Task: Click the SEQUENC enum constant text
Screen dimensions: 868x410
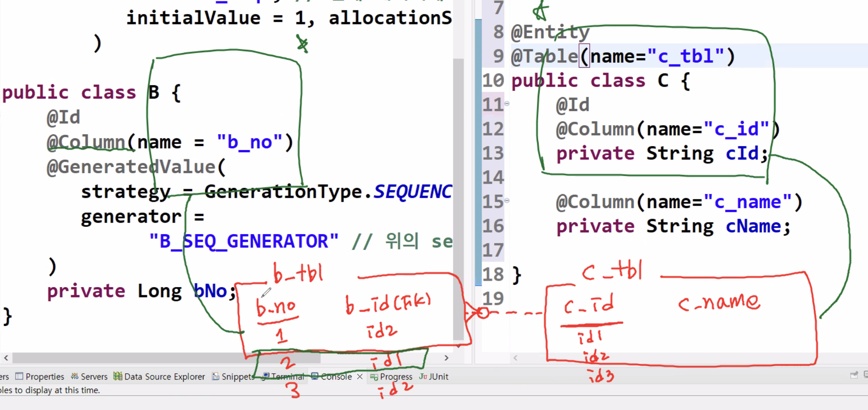Action: click(x=413, y=192)
